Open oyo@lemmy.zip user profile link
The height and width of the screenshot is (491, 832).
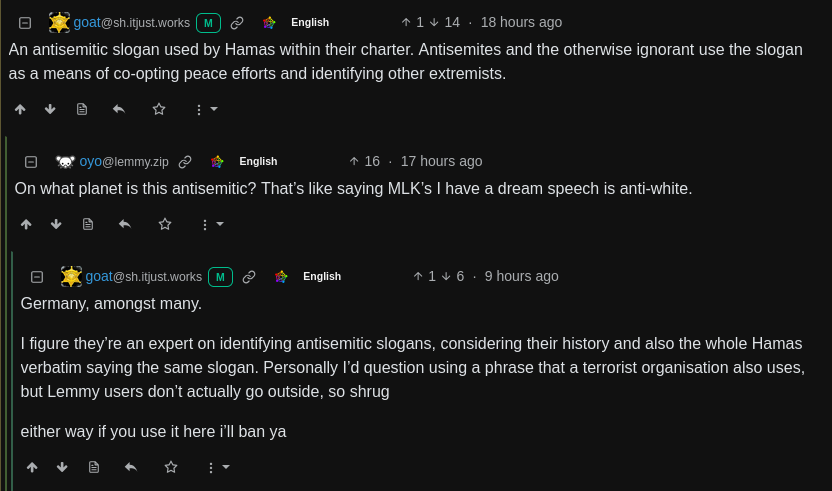point(128,161)
